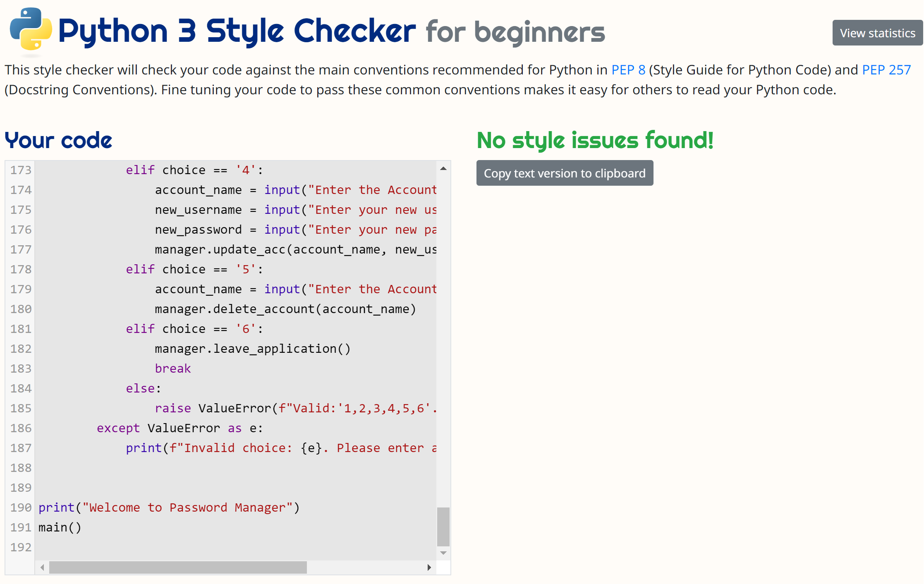Viewport: 924px width, 584px height.
Task: Click the Python 3 Style Checker heading
Action: (237, 31)
